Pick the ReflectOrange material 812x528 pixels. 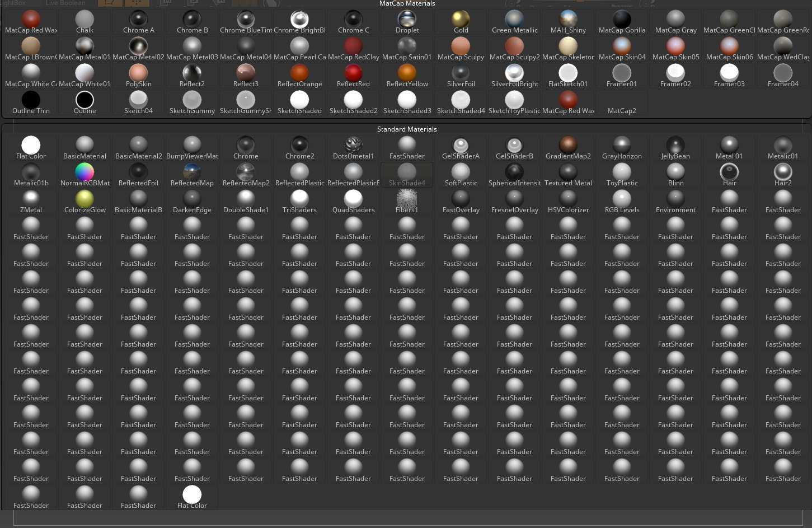(299, 76)
